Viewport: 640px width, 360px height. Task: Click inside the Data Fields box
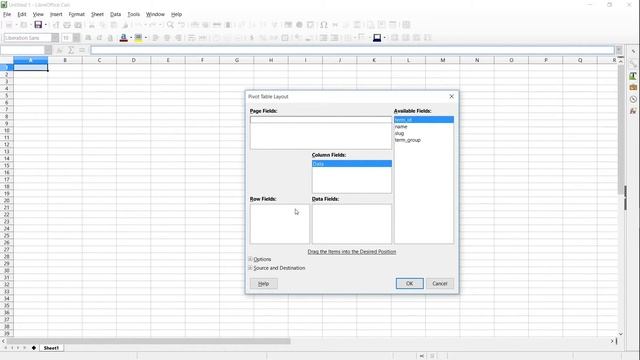pos(352,224)
